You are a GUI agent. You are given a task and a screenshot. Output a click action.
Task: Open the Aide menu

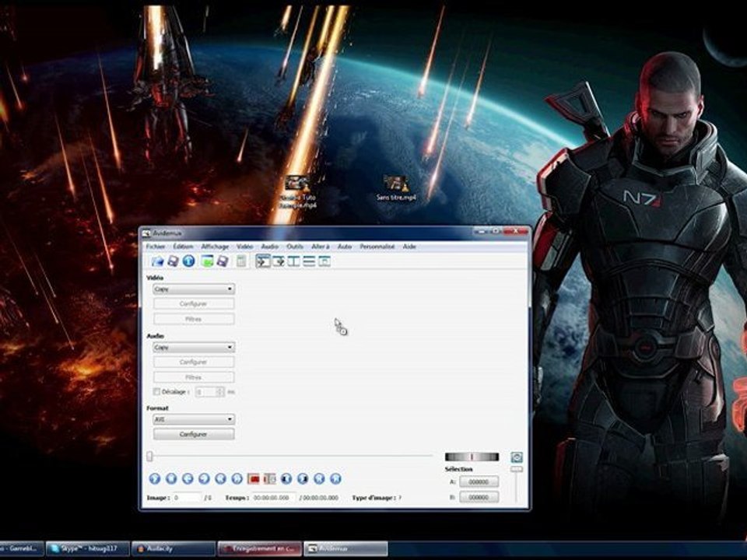tap(409, 247)
